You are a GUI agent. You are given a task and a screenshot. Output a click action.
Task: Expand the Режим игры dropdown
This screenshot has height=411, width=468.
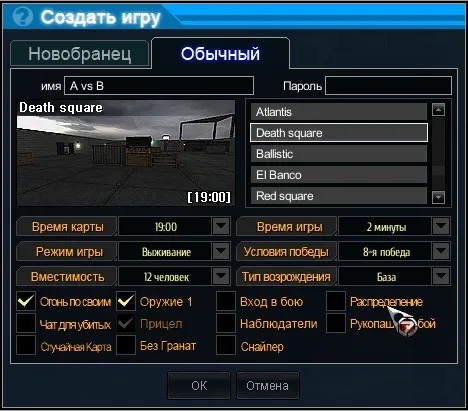tap(221, 251)
